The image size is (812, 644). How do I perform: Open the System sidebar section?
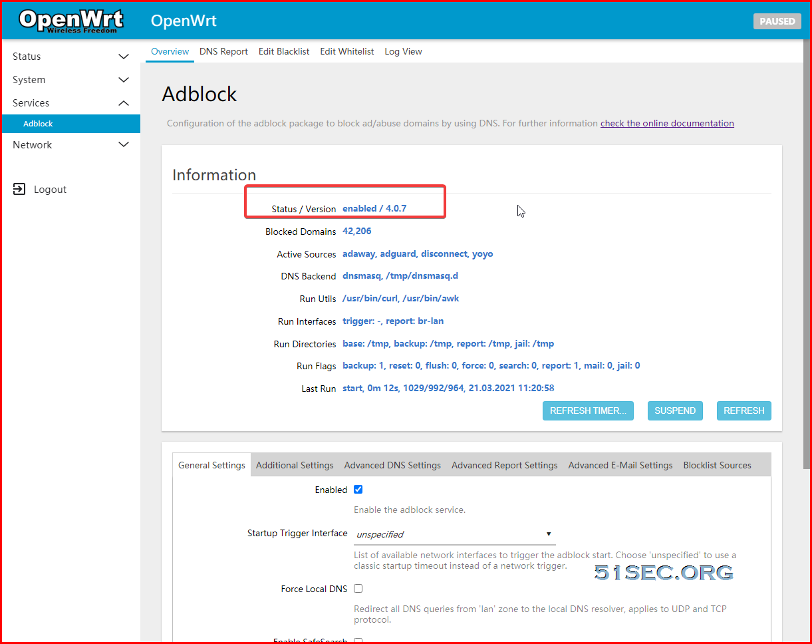coord(71,80)
